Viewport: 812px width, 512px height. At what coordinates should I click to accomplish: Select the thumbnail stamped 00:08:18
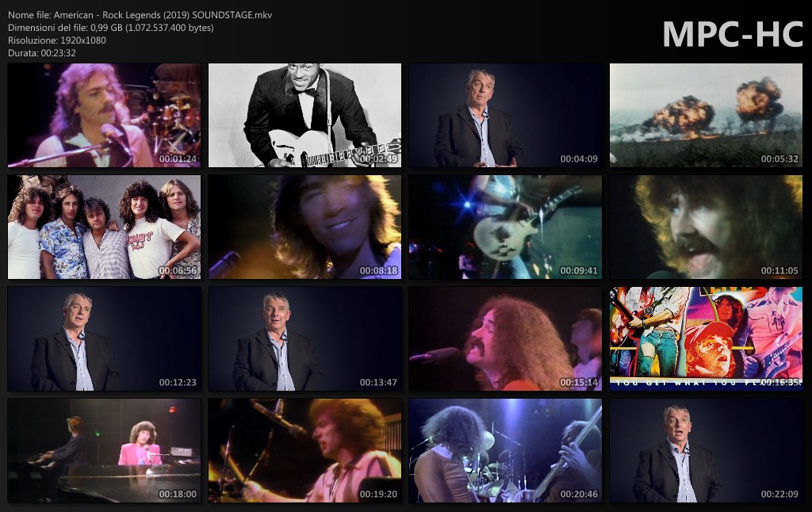pos(304,227)
